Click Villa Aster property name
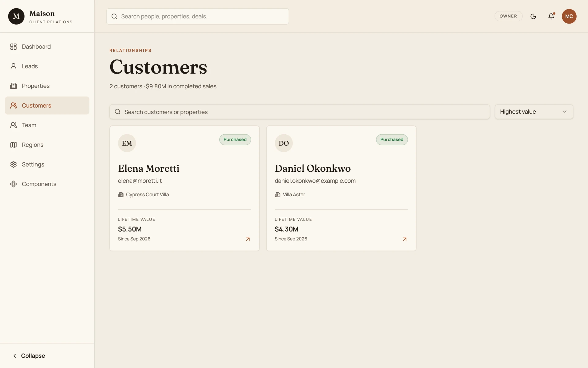 [x=294, y=195]
